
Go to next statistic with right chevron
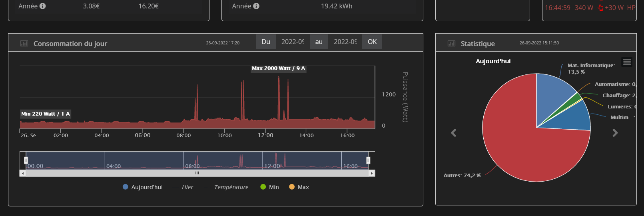coord(615,133)
